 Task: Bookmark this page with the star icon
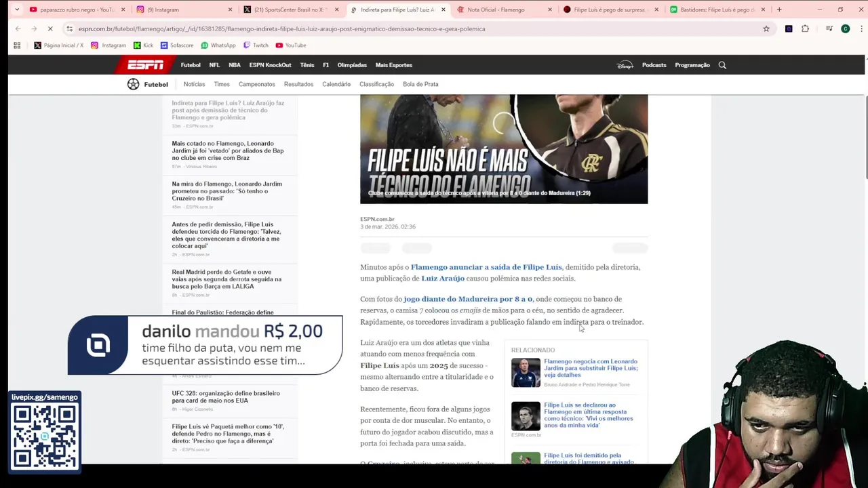tap(766, 28)
